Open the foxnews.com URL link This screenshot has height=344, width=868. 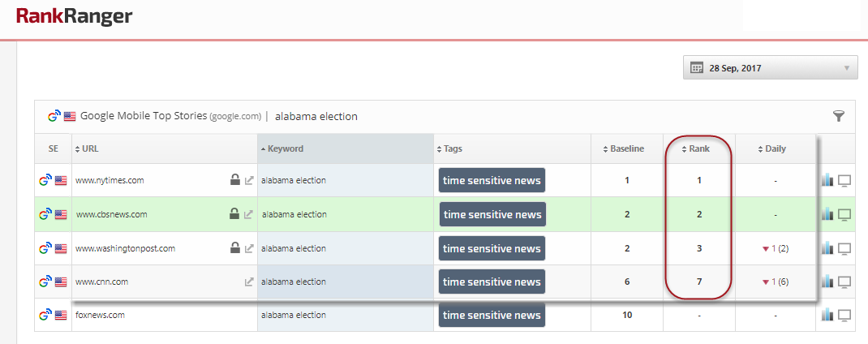pos(101,315)
